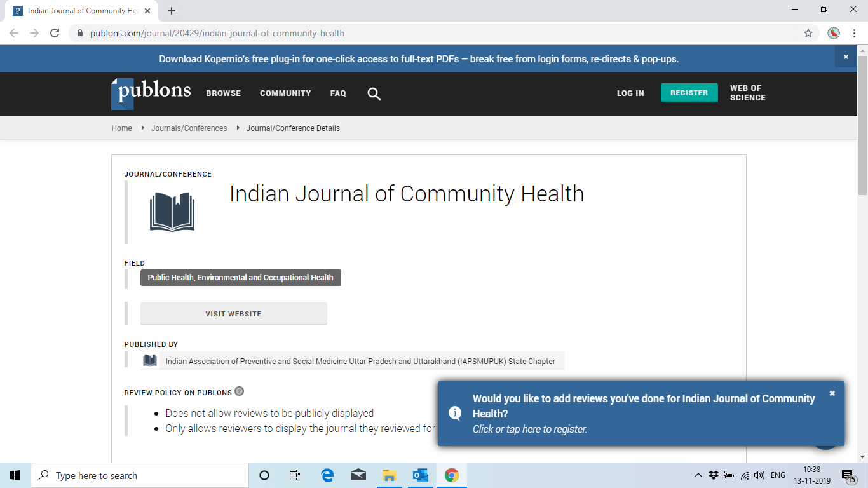Click the Log In link

(630, 93)
